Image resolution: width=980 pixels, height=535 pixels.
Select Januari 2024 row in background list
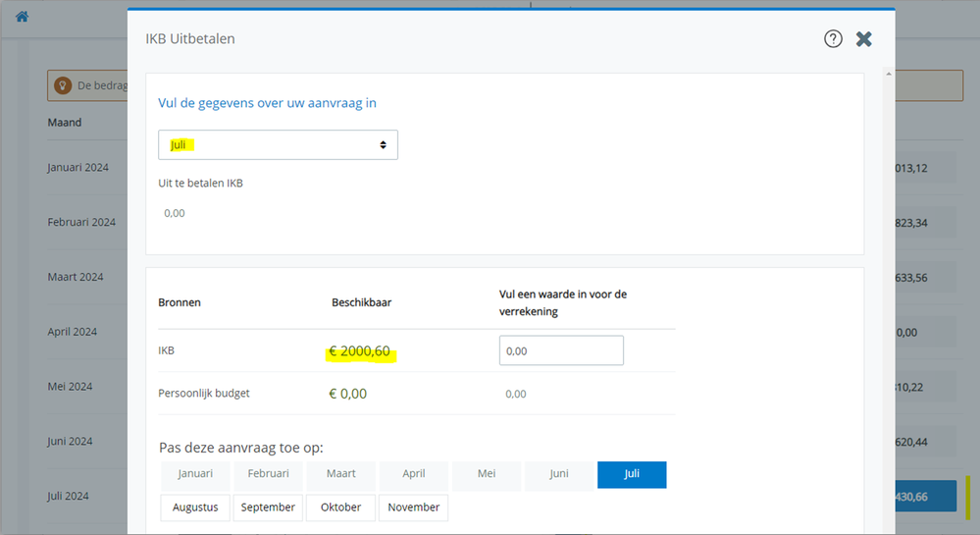click(x=78, y=168)
